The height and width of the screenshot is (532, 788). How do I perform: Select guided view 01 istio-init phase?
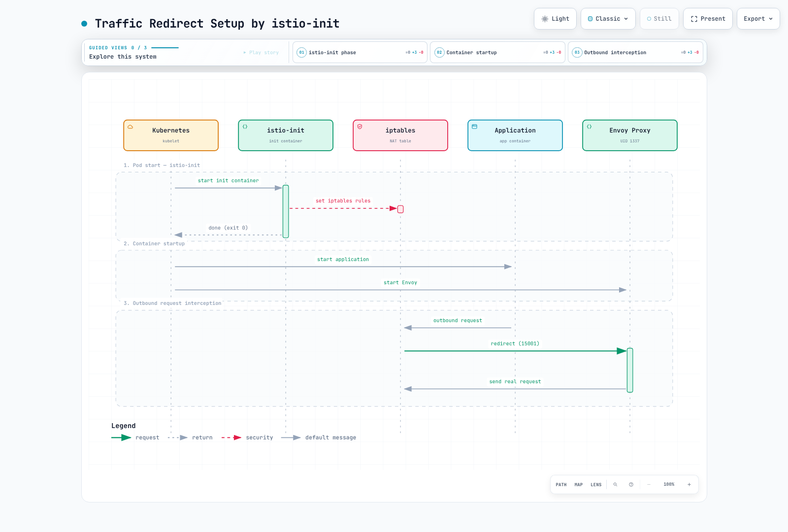(x=360, y=52)
